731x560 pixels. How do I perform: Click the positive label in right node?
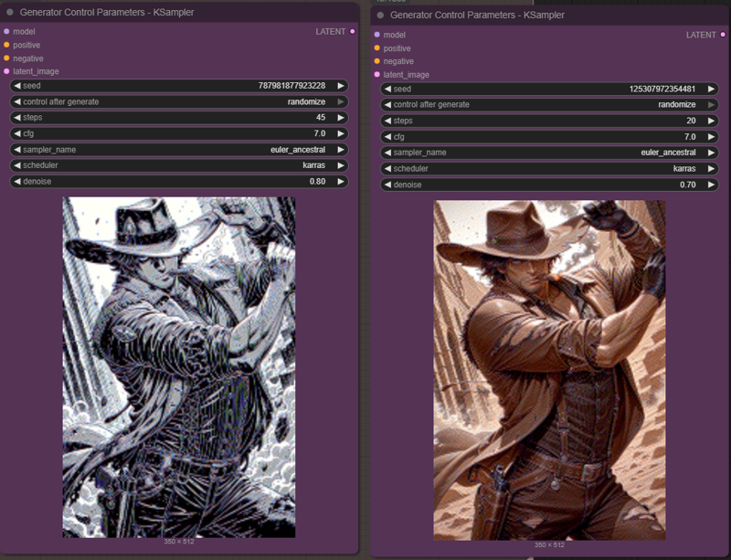tap(397, 48)
